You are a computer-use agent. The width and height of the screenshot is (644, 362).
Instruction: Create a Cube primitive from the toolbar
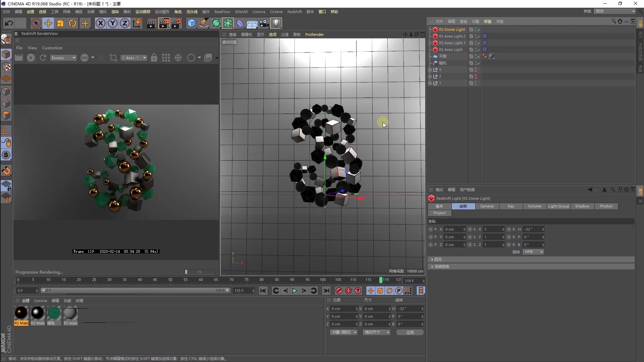pyautogui.click(x=192, y=23)
